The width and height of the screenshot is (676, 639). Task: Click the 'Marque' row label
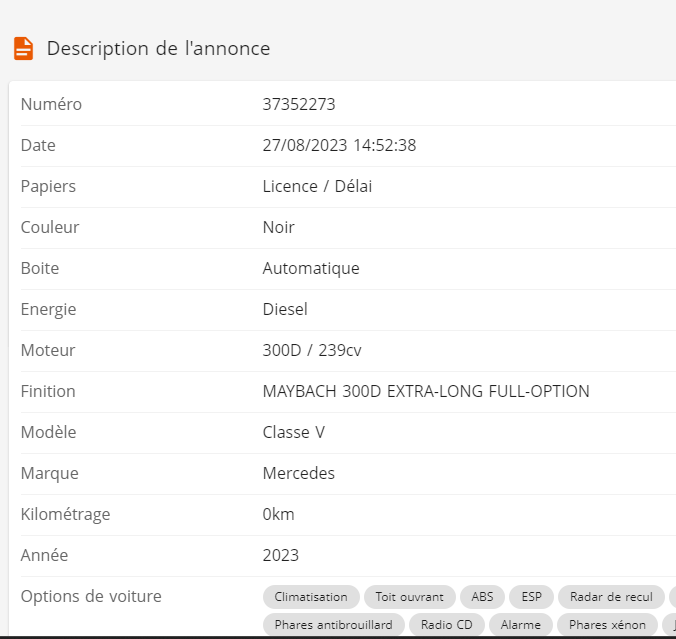coord(50,473)
